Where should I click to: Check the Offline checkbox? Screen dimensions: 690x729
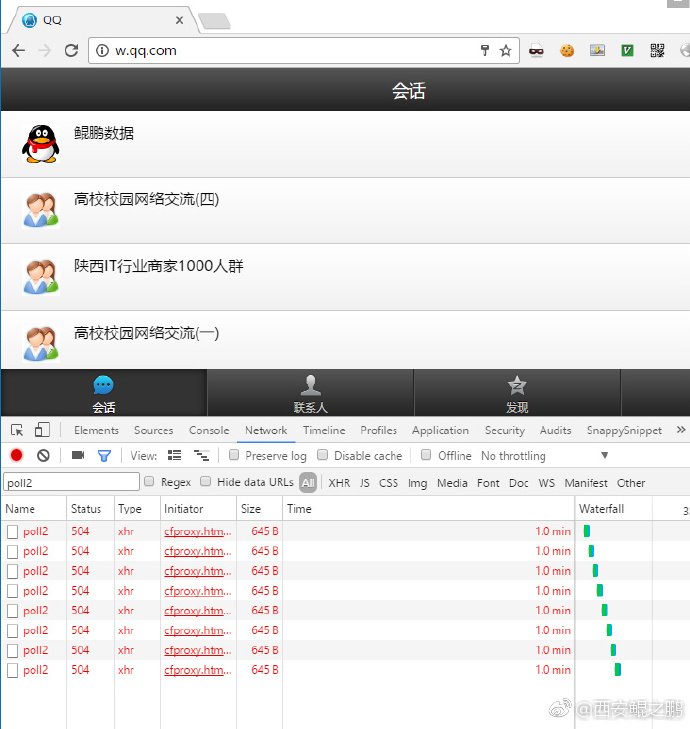click(x=426, y=455)
